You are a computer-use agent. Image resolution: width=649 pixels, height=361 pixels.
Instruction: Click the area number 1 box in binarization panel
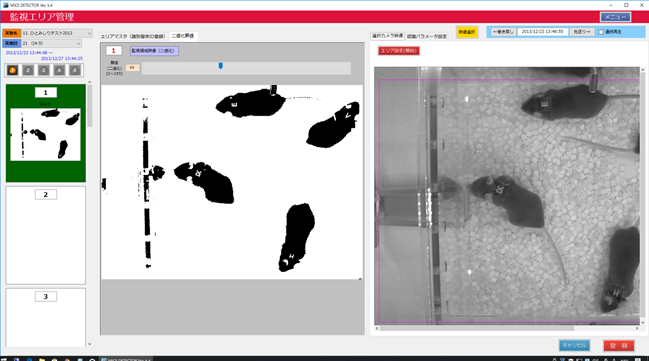pos(113,51)
